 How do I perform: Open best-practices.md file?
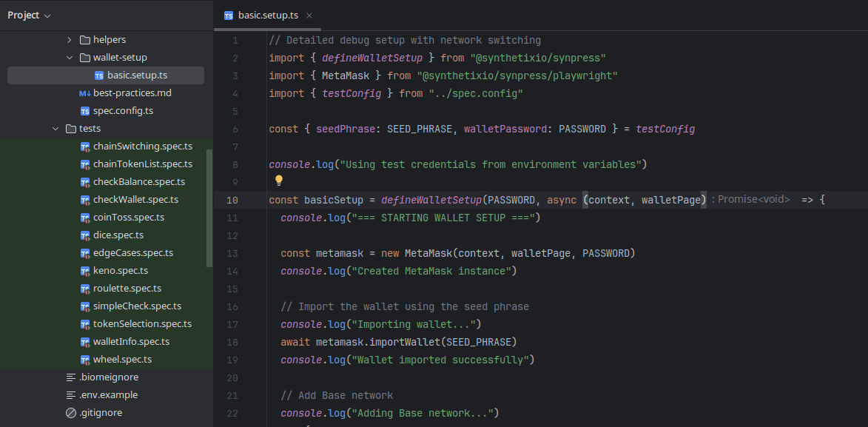(132, 93)
